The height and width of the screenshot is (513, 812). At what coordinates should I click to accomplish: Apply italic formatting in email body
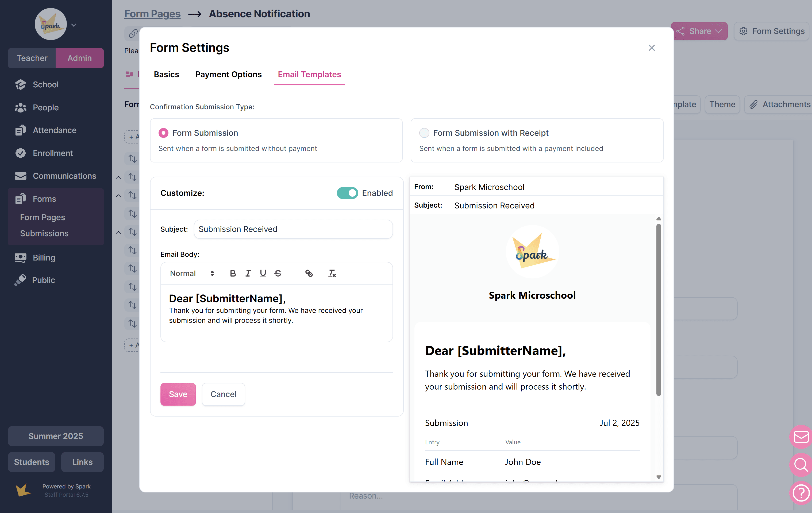pos(248,273)
